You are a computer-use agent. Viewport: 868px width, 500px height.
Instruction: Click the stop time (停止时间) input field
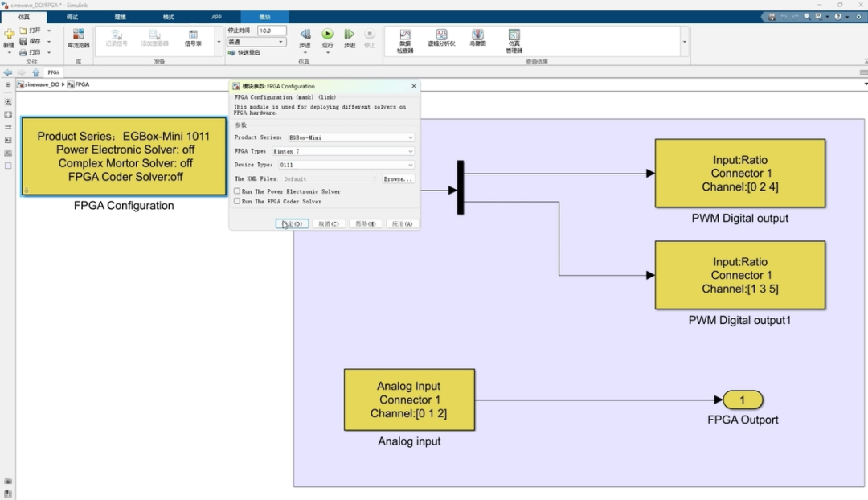[272, 31]
